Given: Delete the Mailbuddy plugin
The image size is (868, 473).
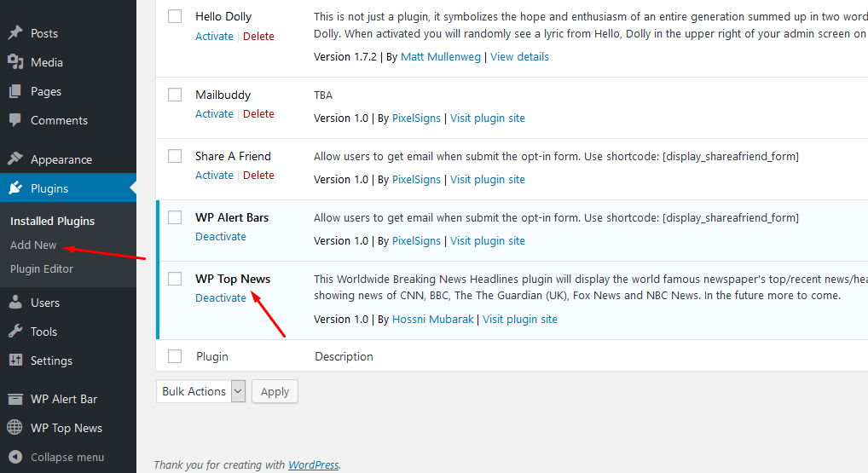Looking at the screenshot, I should [258, 113].
